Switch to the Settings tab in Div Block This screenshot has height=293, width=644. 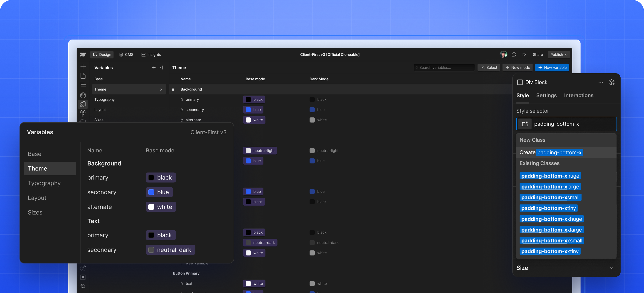click(x=546, y=95)
